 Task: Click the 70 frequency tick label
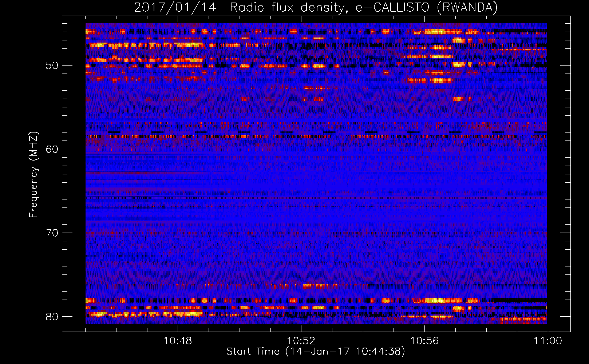point(52,233)
